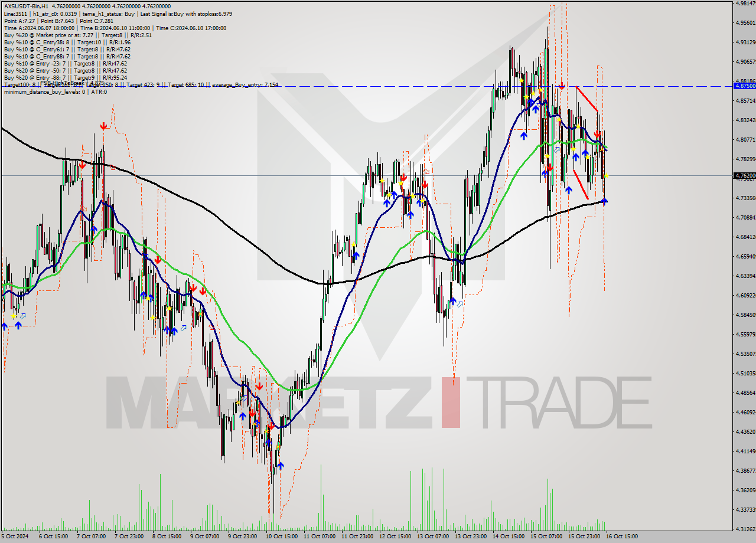Click the '10 Oct 15:00' time axis label
The height and width of the screenshot is (543, 756).
coord(281,537)
